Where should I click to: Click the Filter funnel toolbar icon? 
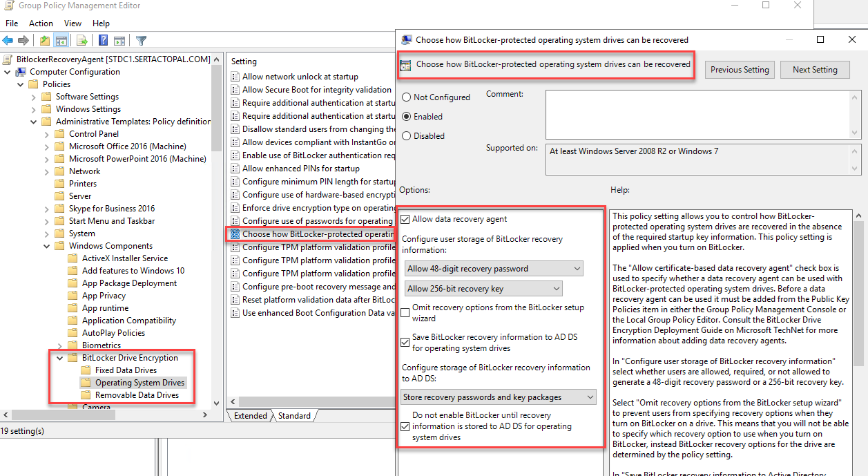141,41
